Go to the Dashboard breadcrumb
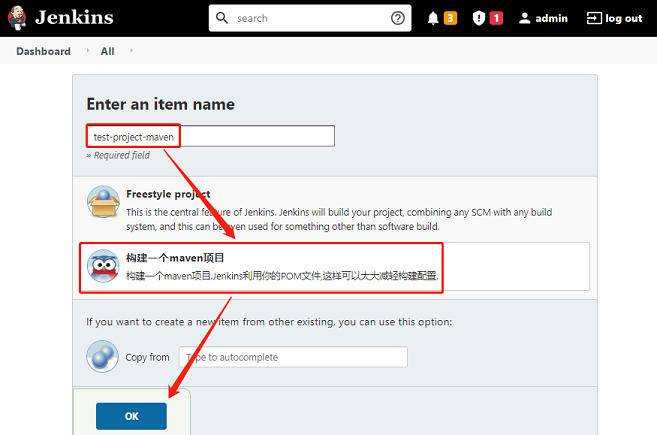Image resolution: width=657 pixels, height=435 pixels. click(x=43, y=51)
